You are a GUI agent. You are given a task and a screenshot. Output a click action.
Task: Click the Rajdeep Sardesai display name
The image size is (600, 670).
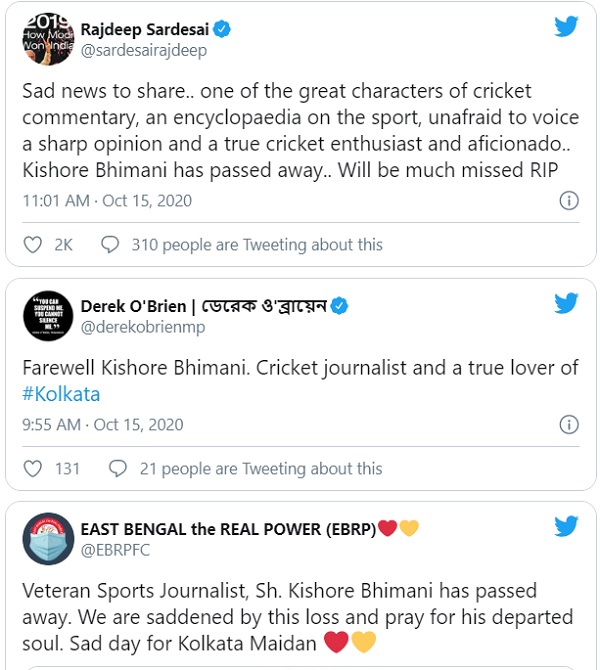pyautogui.click(x=143, y=29)
